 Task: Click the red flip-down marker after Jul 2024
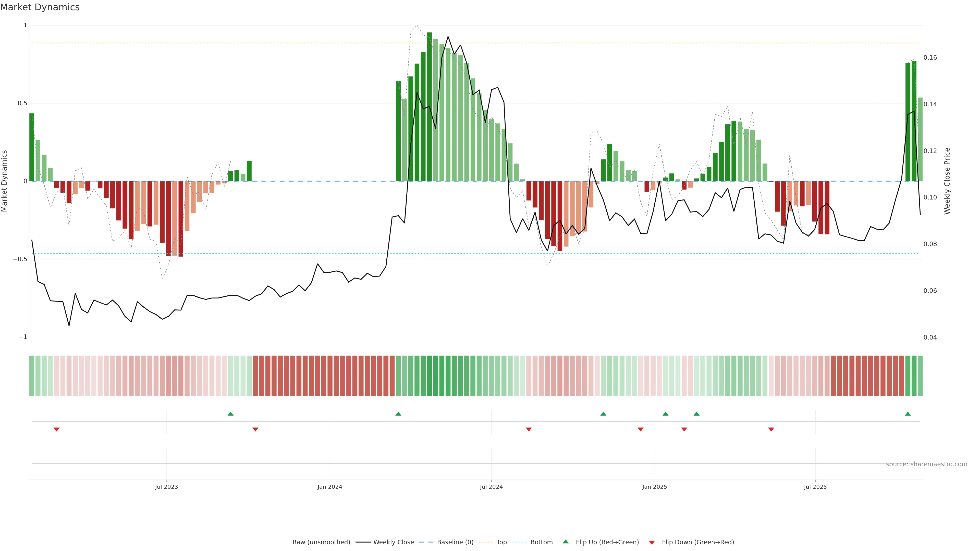click(529, 429)
